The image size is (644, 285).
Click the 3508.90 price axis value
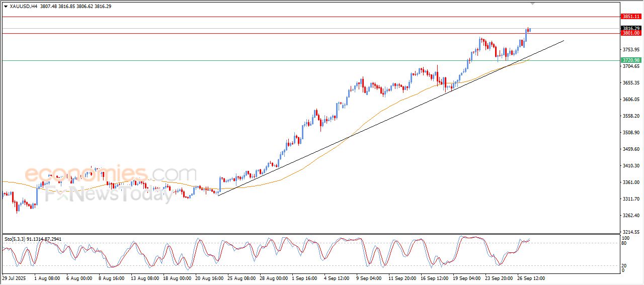click(631, 133)
